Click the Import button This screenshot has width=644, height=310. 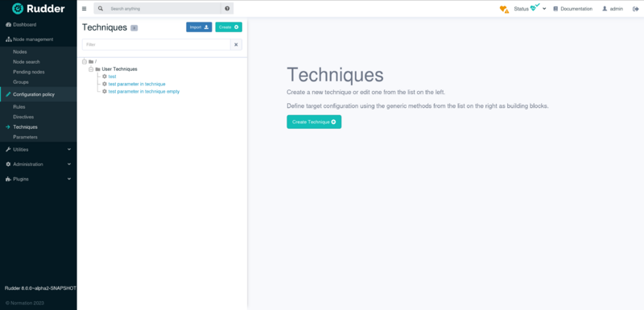[199, 27]
